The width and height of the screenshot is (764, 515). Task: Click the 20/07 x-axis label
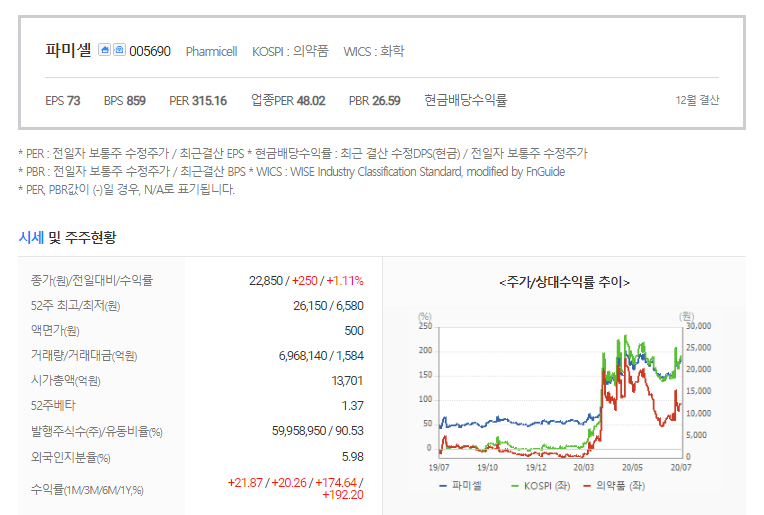[681, 467]
